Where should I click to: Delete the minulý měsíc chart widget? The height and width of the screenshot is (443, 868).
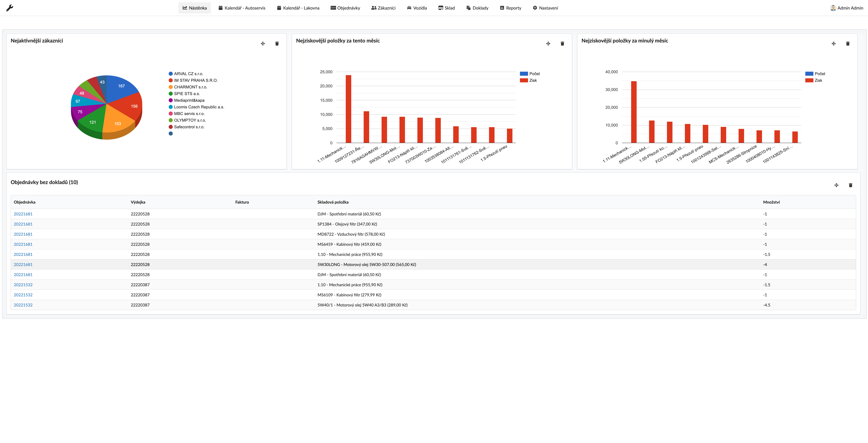pos(848,43)
